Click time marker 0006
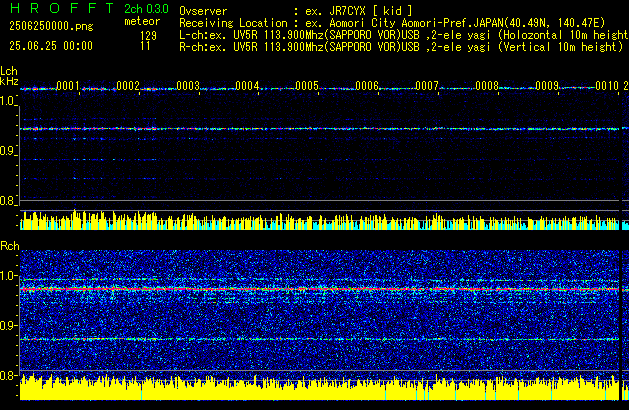 367,85
